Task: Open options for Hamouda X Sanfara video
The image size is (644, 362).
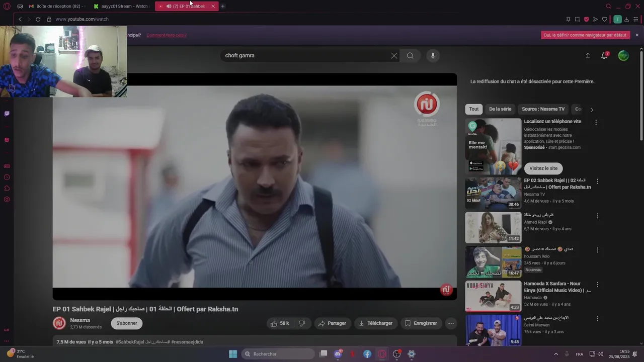Action: (x=597, y=285)
